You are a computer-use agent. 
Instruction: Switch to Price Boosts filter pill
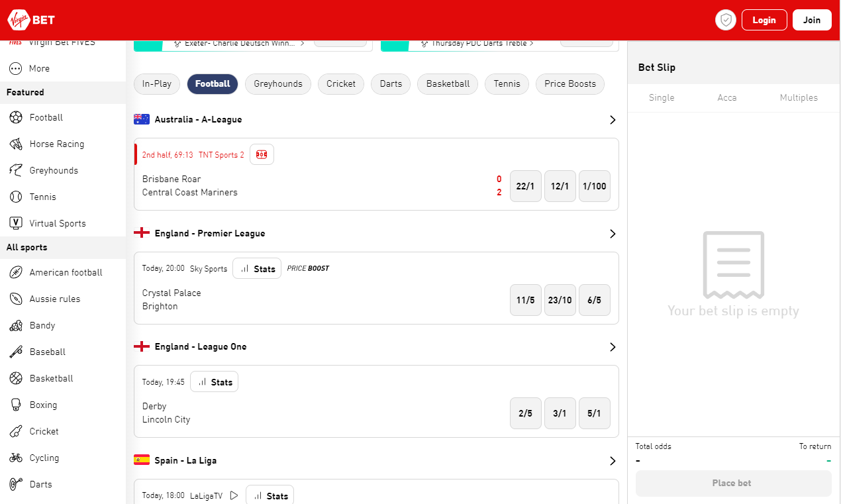point(570,84)
